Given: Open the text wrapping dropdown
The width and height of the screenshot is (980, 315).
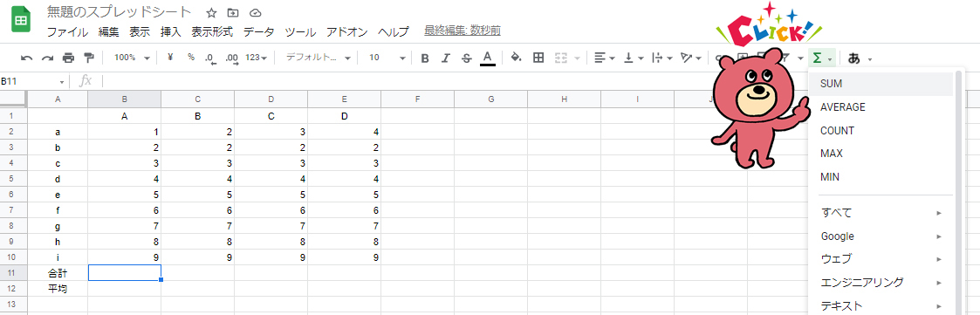Looking at the screenshot, I should click(x=661, y=58).
